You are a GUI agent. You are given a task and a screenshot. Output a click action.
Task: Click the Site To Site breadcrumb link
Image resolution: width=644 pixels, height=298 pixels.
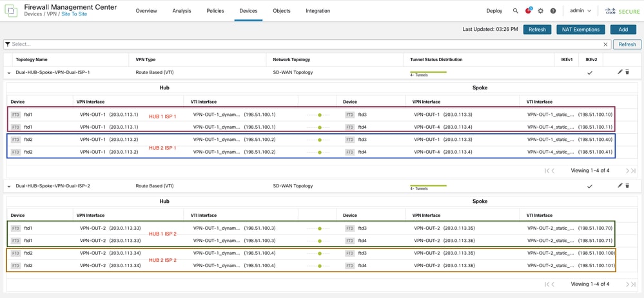74,14
